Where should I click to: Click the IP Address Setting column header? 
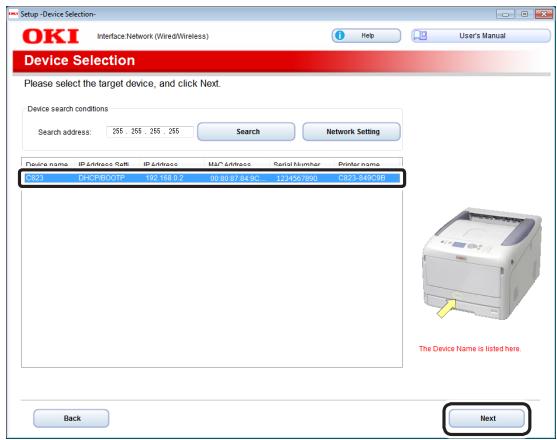pos(103,164)
